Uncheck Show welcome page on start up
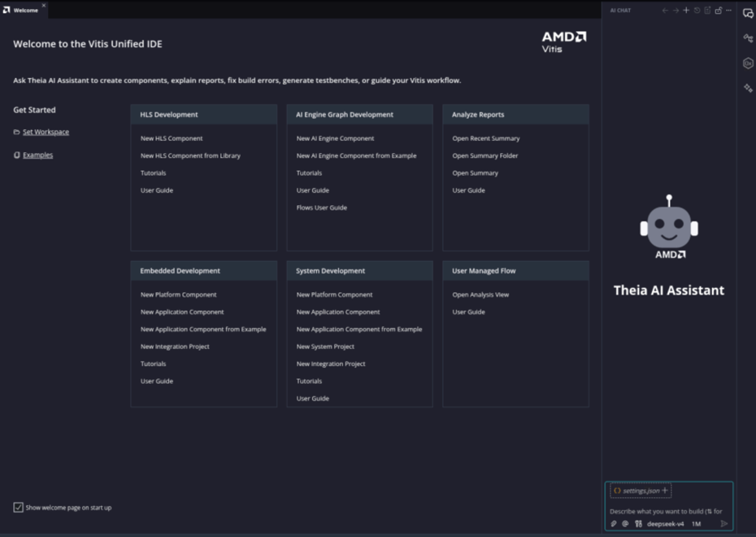756x537 pixels. click(19, 507)
